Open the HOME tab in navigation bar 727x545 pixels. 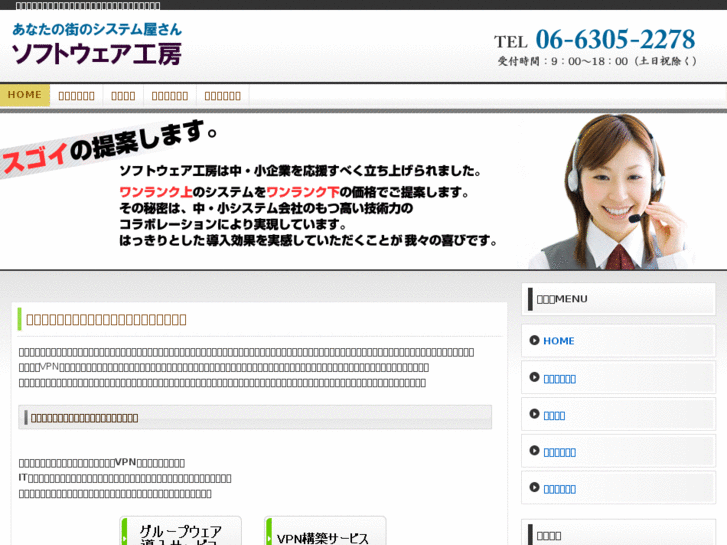pyautogui.click(x=25, y=95)
